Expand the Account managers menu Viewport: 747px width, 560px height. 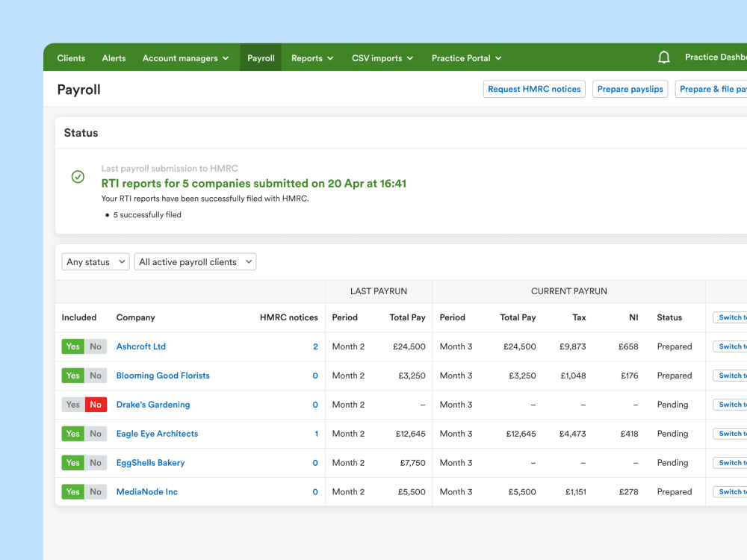pyautogui.click(x=185, y=58)
